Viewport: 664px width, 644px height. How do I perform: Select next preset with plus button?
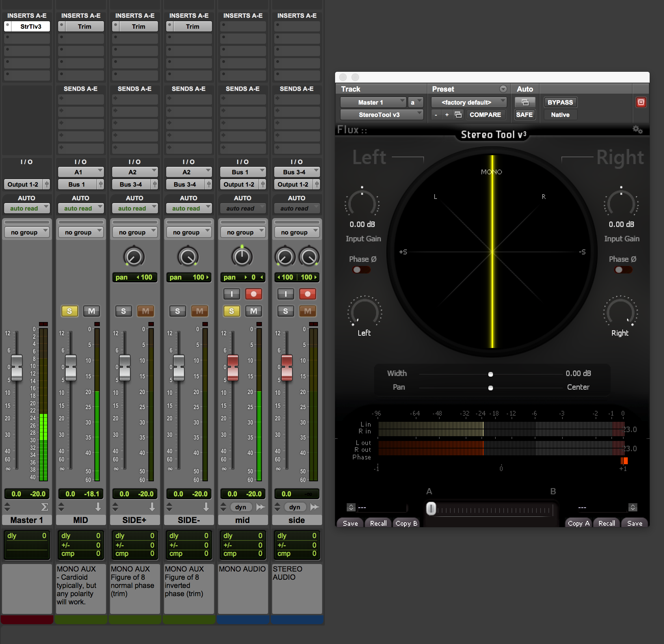(447, 115)
